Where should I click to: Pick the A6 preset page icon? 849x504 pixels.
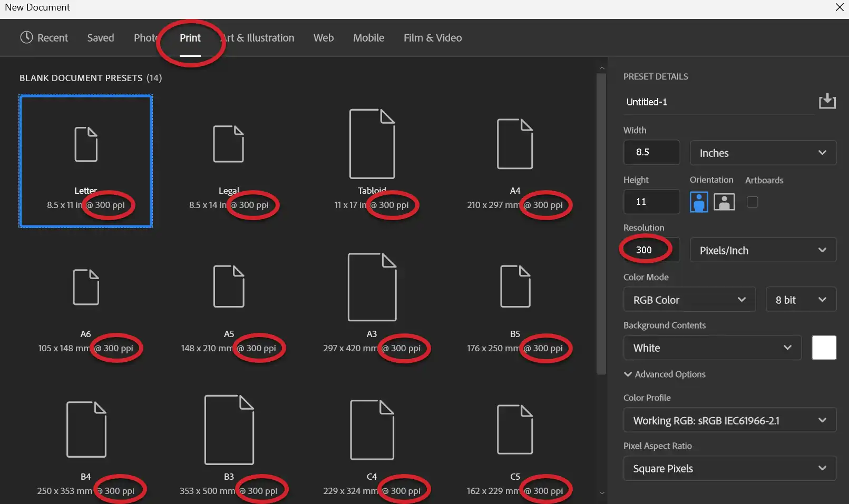(x=86, y=287)
